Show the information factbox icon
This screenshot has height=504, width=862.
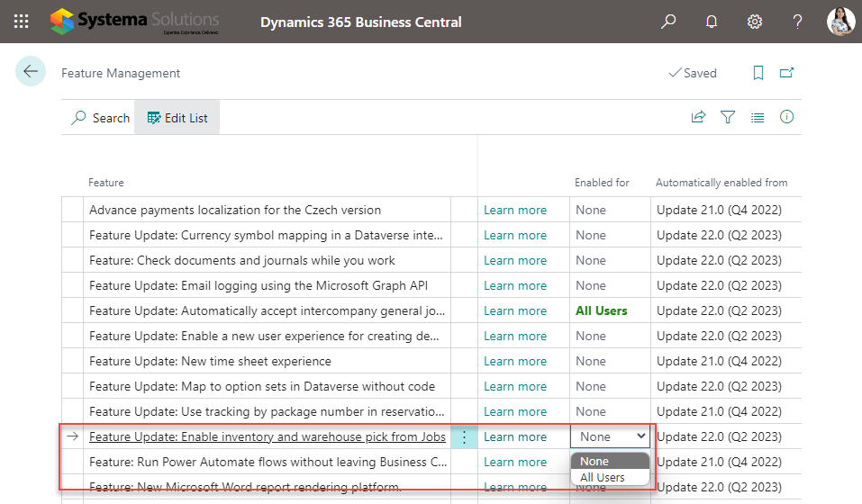(786, 117)
